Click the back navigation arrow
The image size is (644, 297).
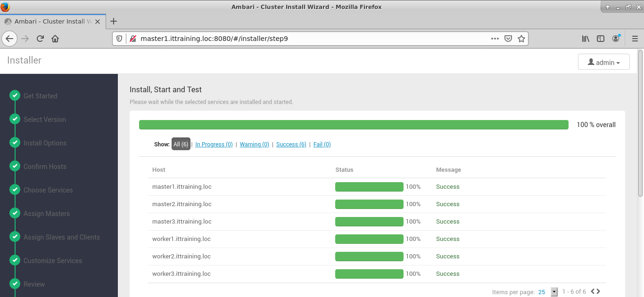coord(9,39)
